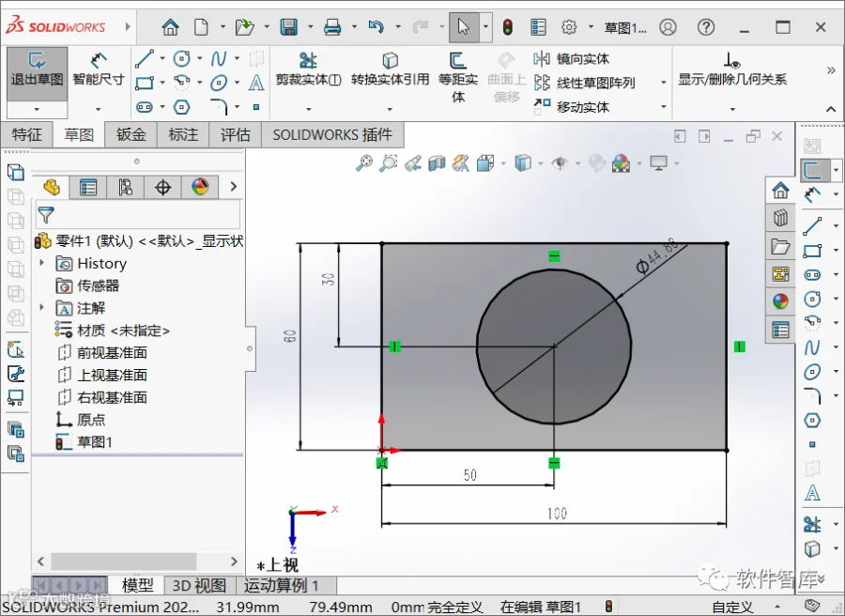Open the 3D 视图 bottom tab
Viewport: 845px width, 616px height.
pyautogui.click(x=199, y=585)
